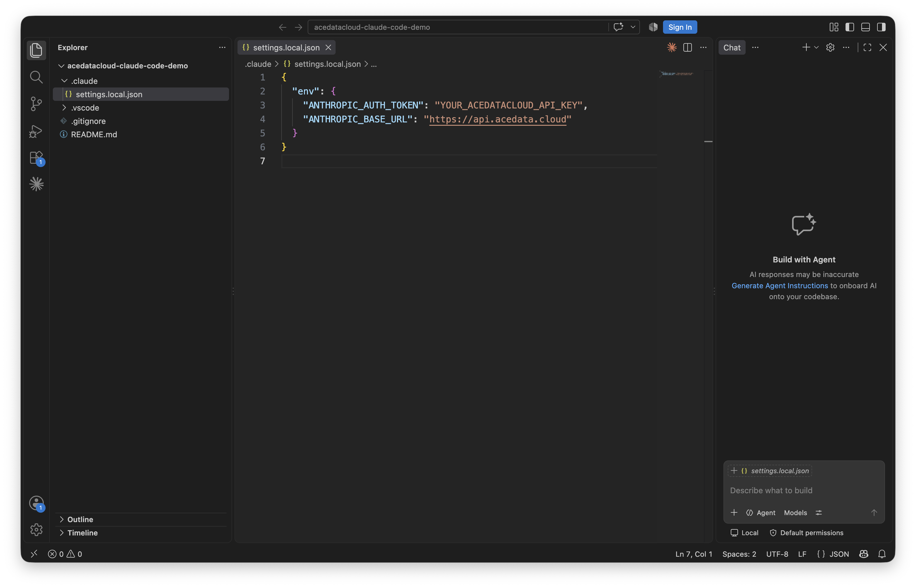
Task: Split the editor to the right
Action: (x=688, y=47)
